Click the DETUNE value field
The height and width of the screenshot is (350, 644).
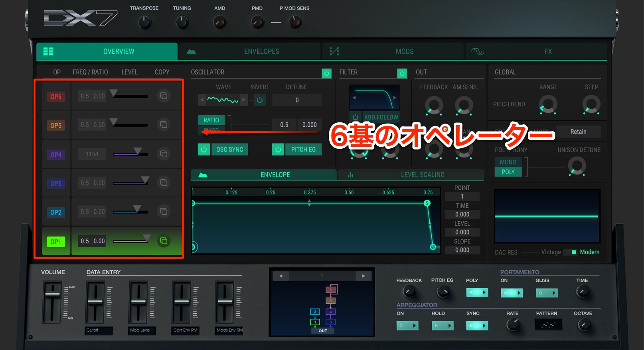tap(297, 100)
